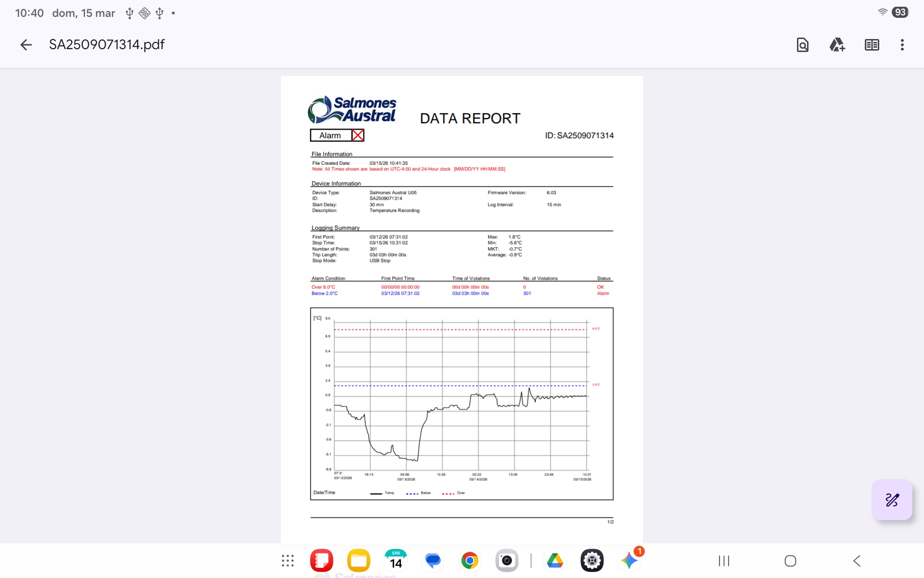
Task: Tap the Add to Drive icon
Action: [837, 45]
